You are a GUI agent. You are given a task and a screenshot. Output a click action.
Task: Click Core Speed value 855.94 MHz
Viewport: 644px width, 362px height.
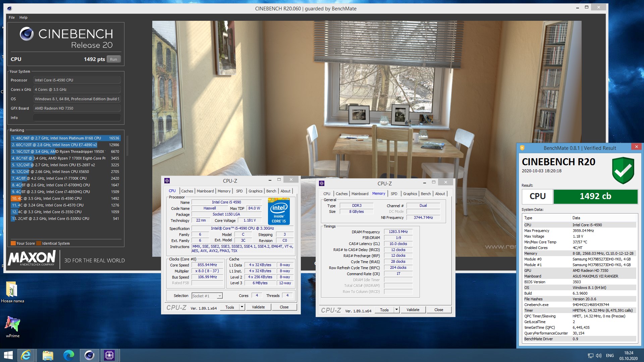tap(207, 265)
